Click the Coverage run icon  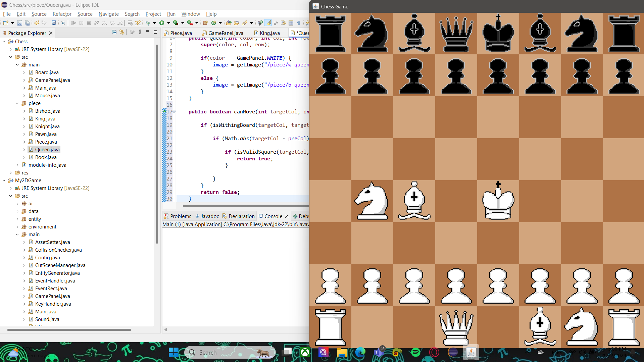(x=176, y=23)
